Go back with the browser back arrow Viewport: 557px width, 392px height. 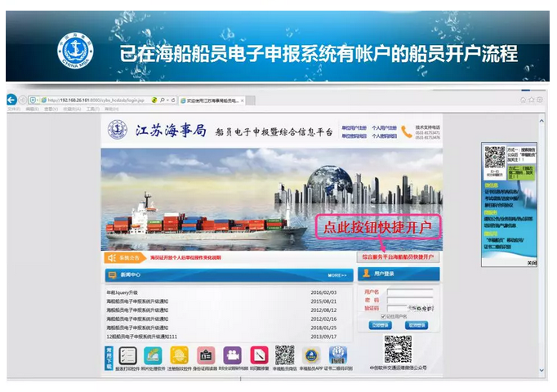click(x=11, y=100)
